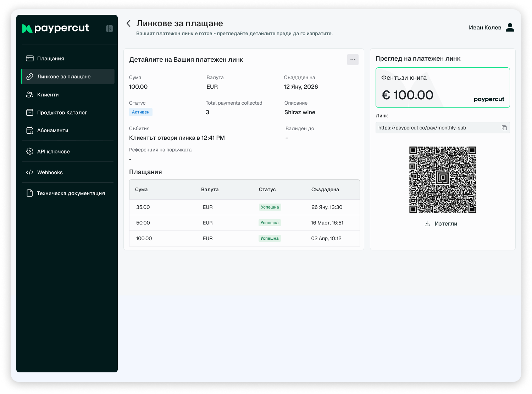Go back using the left arrow icon
This screenshot has width=532, height=394.
pyautogui.click(x=128, y=23)
